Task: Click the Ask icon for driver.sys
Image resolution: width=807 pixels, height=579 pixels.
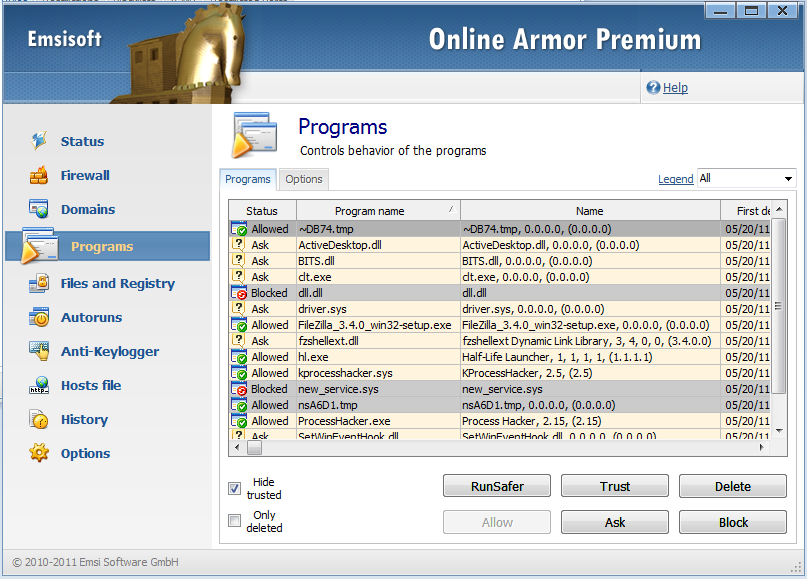Action: 238,308
